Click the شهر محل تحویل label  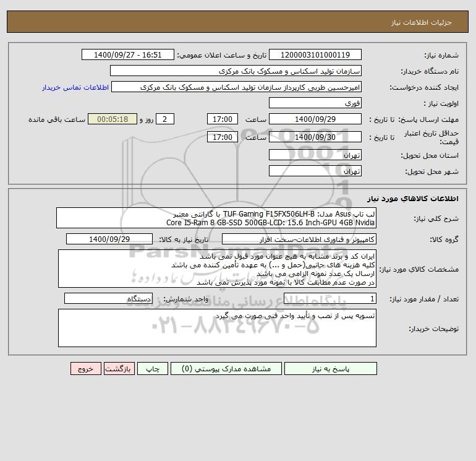[431, 171]
